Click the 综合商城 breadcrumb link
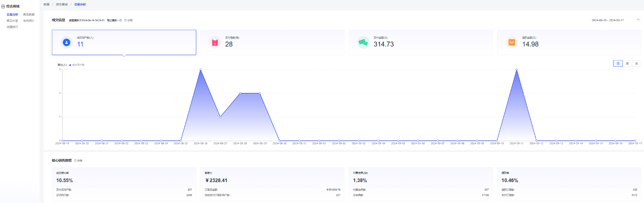Screen dimensions: 644x203 pyautogui.click(x=62, y=5)
